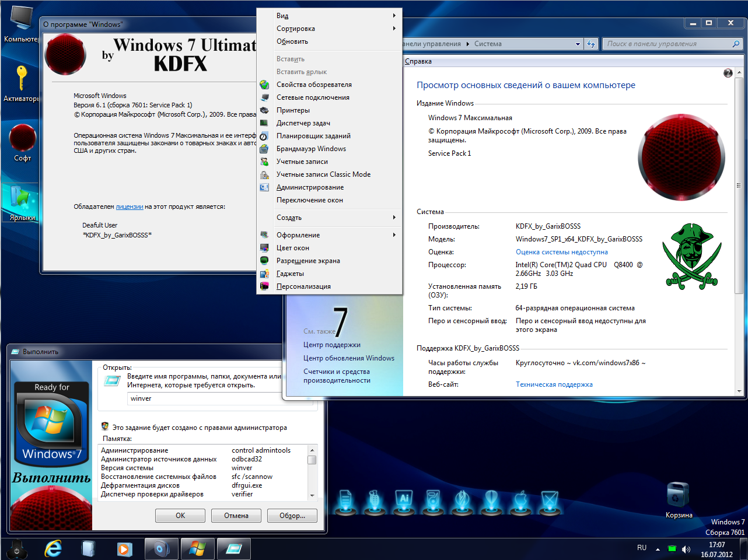Open the Корзина recycle bin

[x=678, y=496]
